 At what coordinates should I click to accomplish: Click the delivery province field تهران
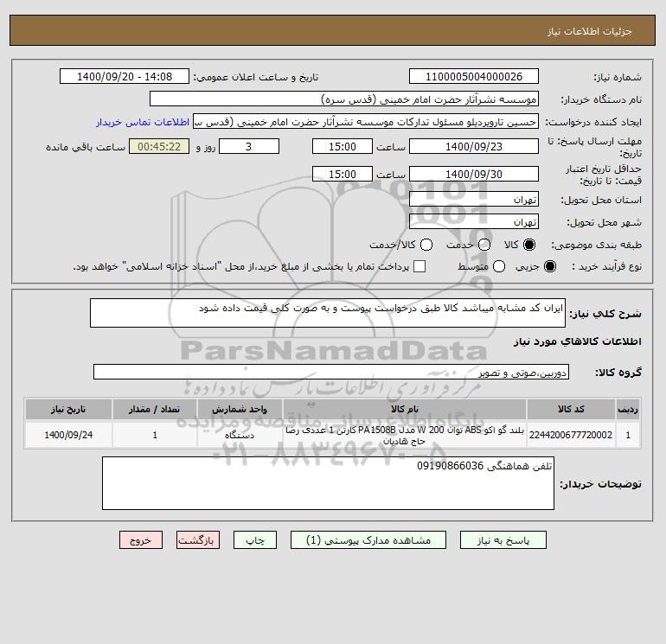474,199
